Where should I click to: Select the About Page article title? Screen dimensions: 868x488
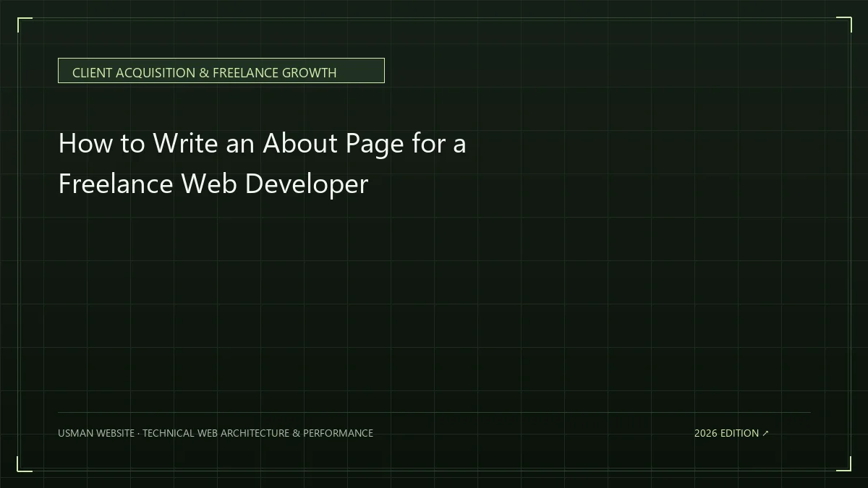click(262, 163)
